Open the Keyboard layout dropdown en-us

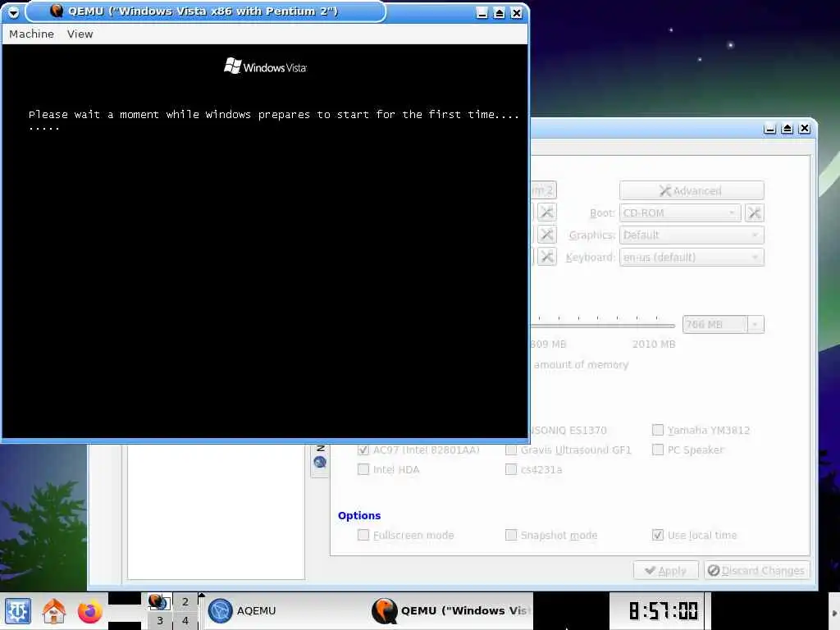[691, 257]
